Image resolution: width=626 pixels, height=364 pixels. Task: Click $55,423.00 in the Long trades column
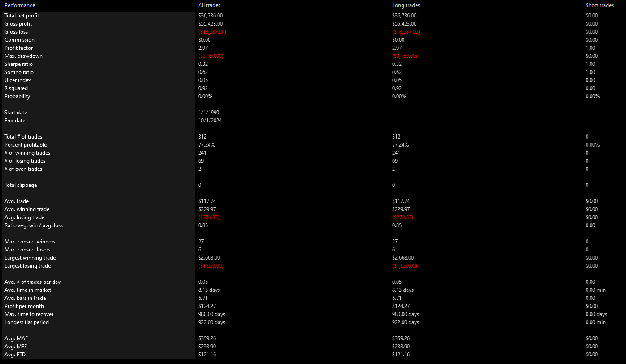click(x=404, y=24)
